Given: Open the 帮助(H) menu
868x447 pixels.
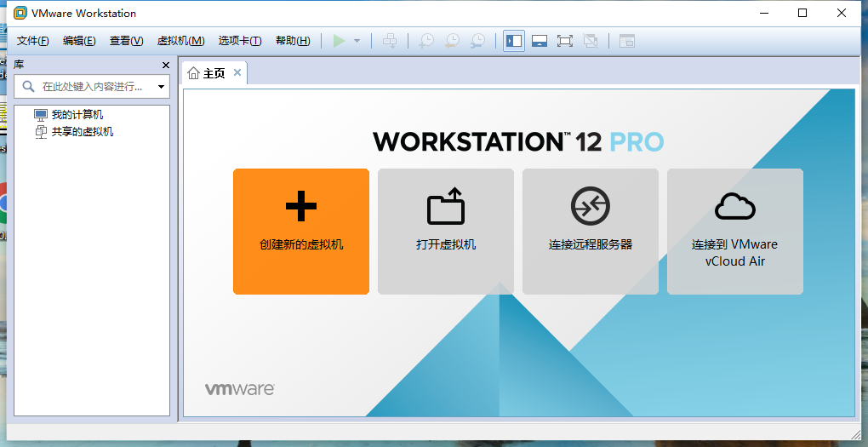Looking at the screenshot, I should 293,41.
